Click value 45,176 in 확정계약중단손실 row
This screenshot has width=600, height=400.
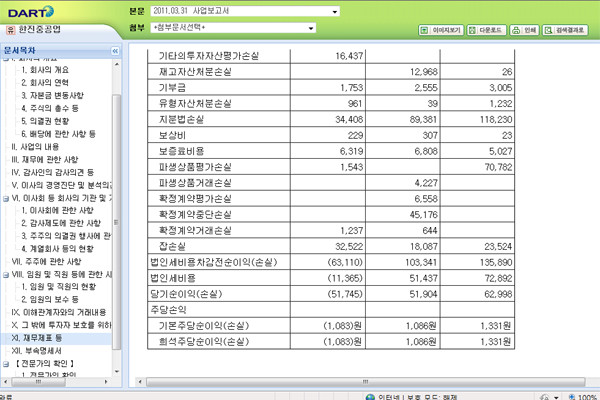click(x=424, y=215)
